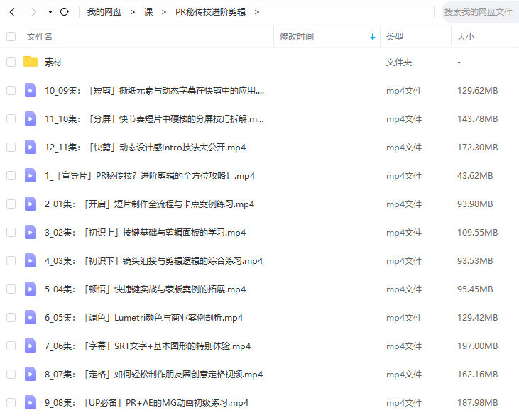This screenshot has height=420, width=519.
Task: Click the 修改时间 sort arrow
Action: 373,37
